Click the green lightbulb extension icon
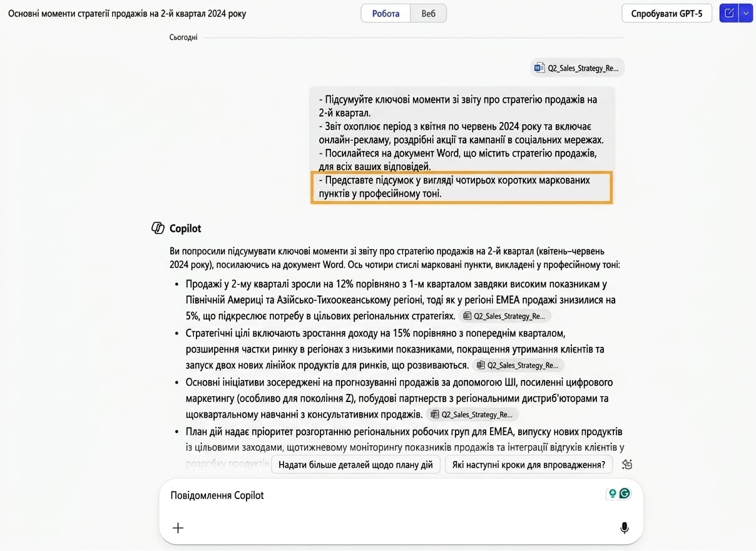756x551 pixels. pyautogui.click(x=613, y=493)
